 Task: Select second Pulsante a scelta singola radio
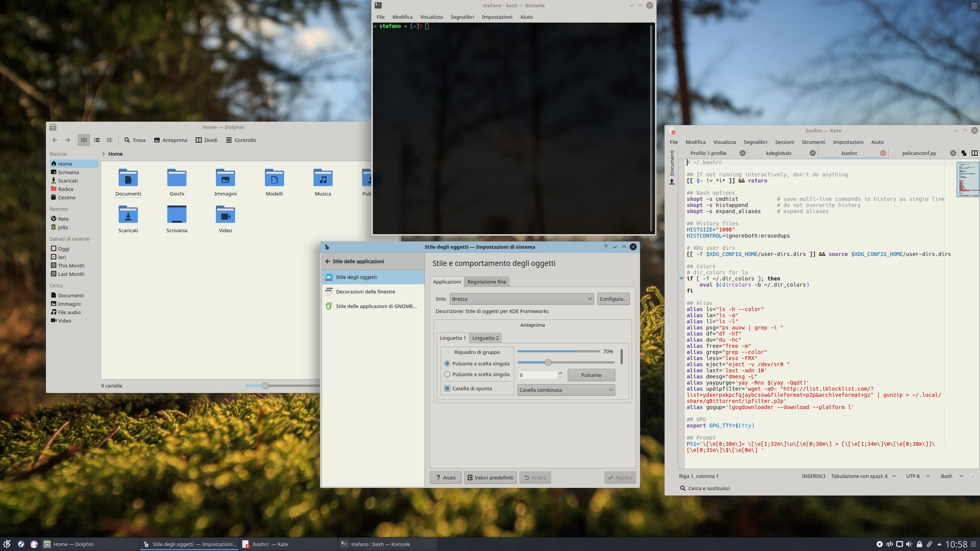pyautogui.click(x=447, y=374)
